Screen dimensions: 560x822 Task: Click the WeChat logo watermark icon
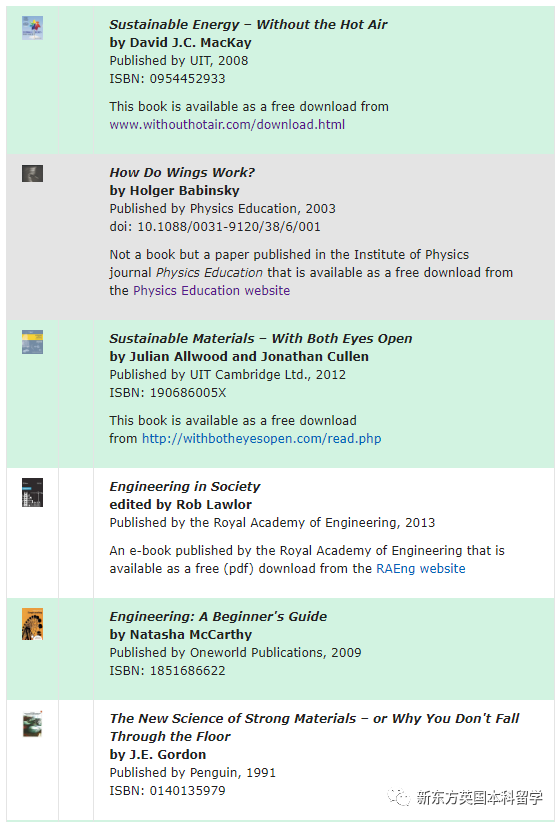[399, 797]
